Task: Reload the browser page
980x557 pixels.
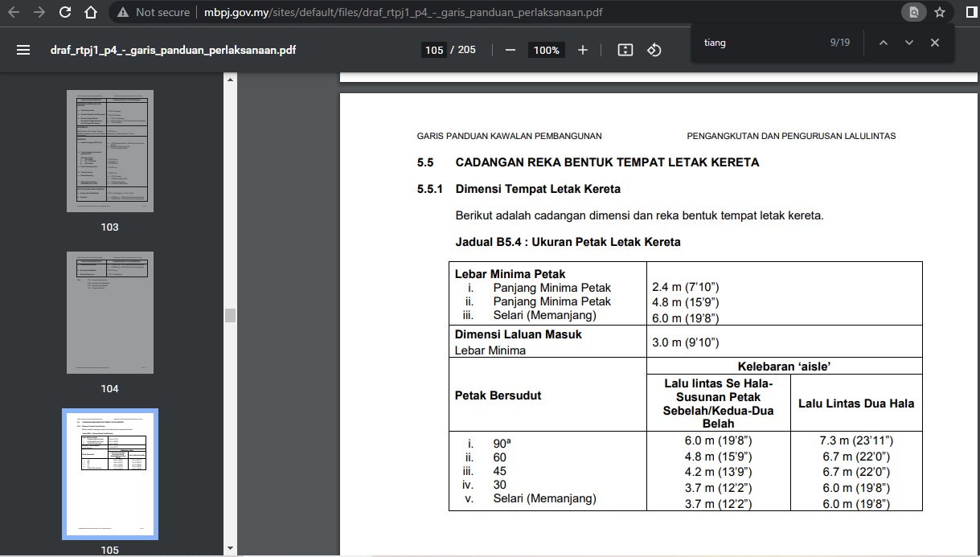Action: tap(65, 12)
